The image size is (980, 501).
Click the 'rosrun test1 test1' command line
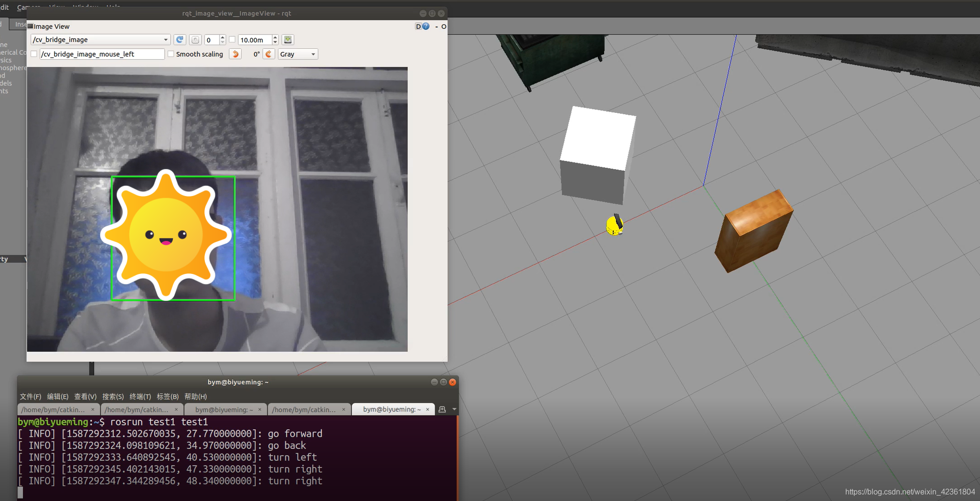pos(159,422)
